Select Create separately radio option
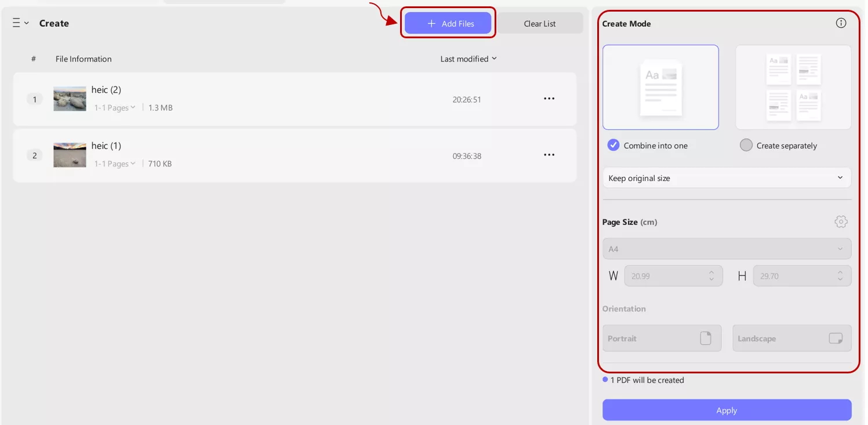The height and width of the screenshot is (425, 868). pyautogui.click(x=746, y=145)
